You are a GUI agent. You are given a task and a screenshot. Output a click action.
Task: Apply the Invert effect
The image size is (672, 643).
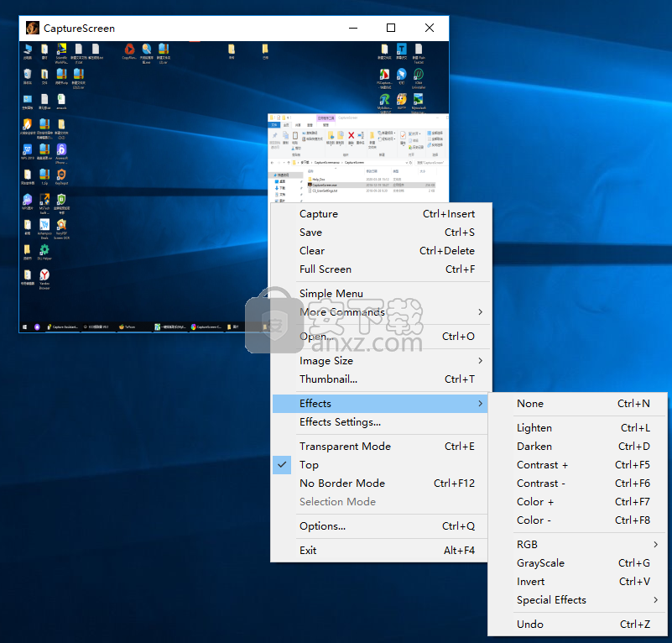point(578,581)
